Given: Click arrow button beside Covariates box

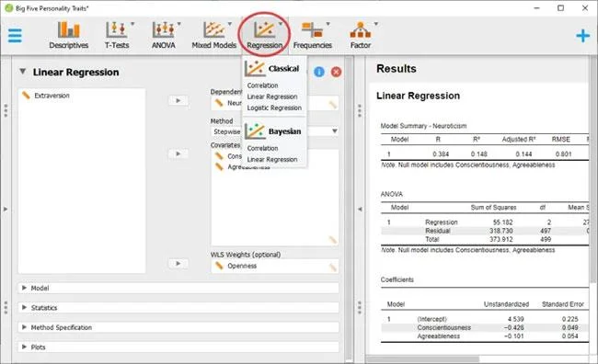Looking at the screenshot, I should coord(178,154).
